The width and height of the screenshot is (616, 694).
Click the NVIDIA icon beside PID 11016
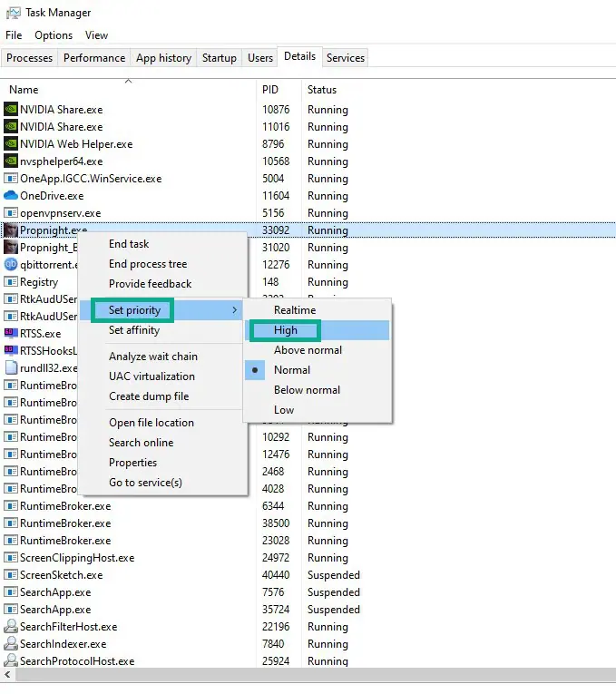11,126
